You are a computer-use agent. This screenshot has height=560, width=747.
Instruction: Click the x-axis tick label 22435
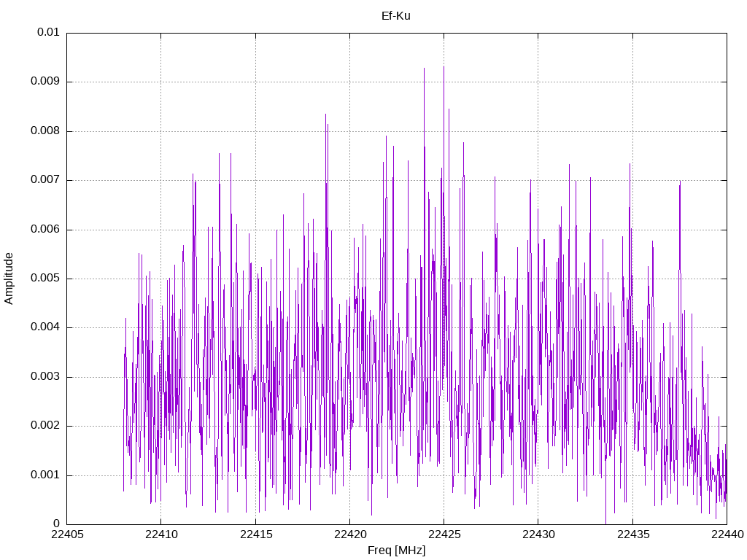tap(633, 534)
